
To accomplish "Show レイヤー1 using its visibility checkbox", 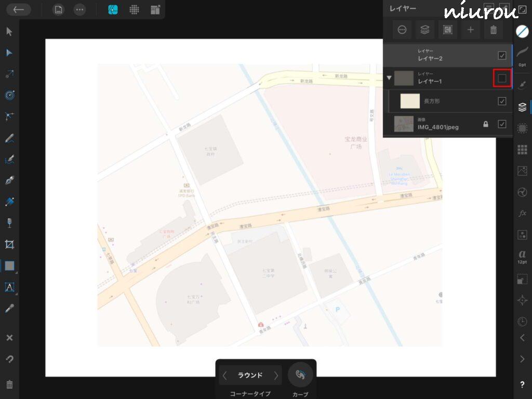I will [x=502, y=78].
